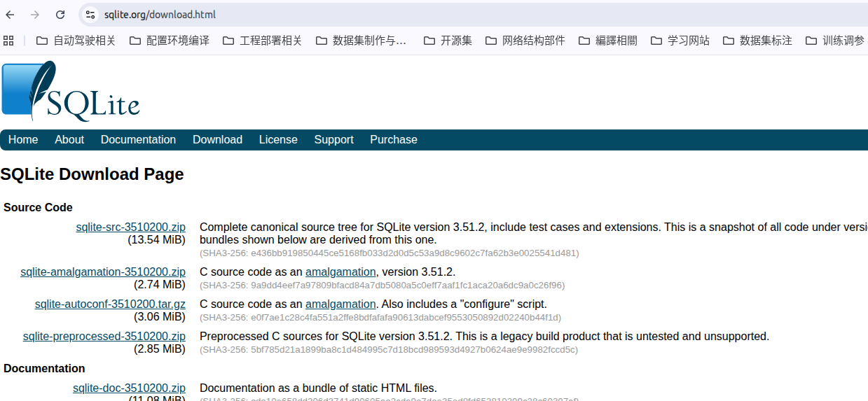This screenshot has width=868, height=401.
Task: Open the 训练调参 bookmark folder
Action: [835, 41]
